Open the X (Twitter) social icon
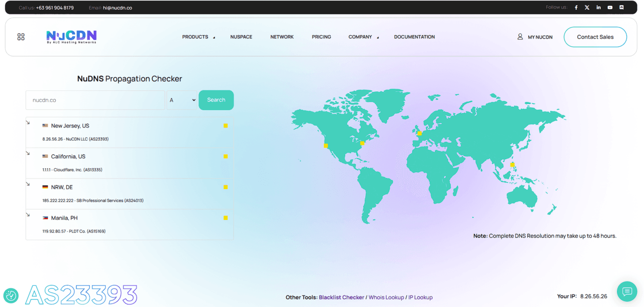644x307 pixels. pos(587,7)
